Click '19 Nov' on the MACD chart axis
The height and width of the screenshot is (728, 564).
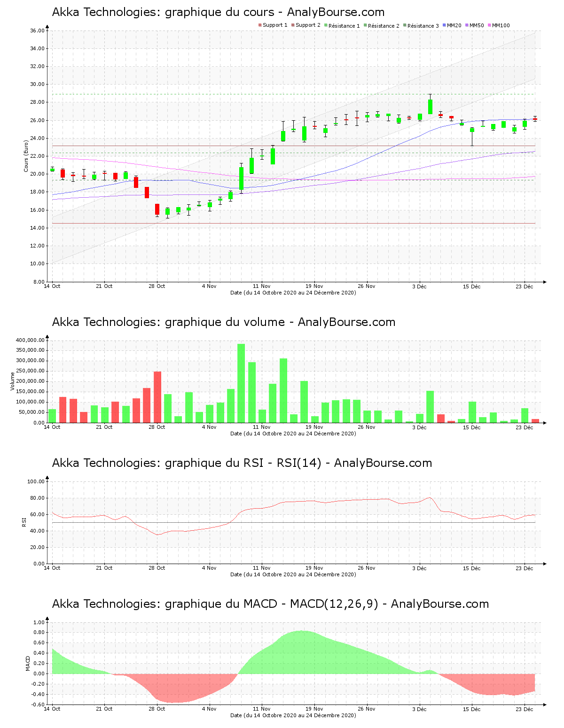click(x=314, y=709)
